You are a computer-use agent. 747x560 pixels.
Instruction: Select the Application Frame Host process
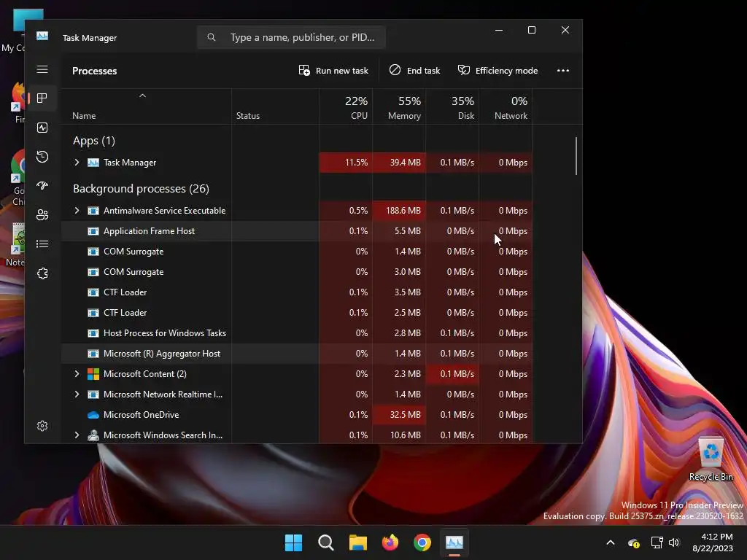point(297,231)
